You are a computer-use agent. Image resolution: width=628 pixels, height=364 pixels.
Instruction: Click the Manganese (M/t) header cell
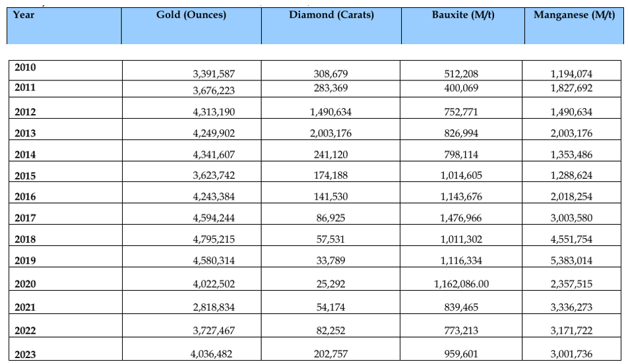[571, 15]
